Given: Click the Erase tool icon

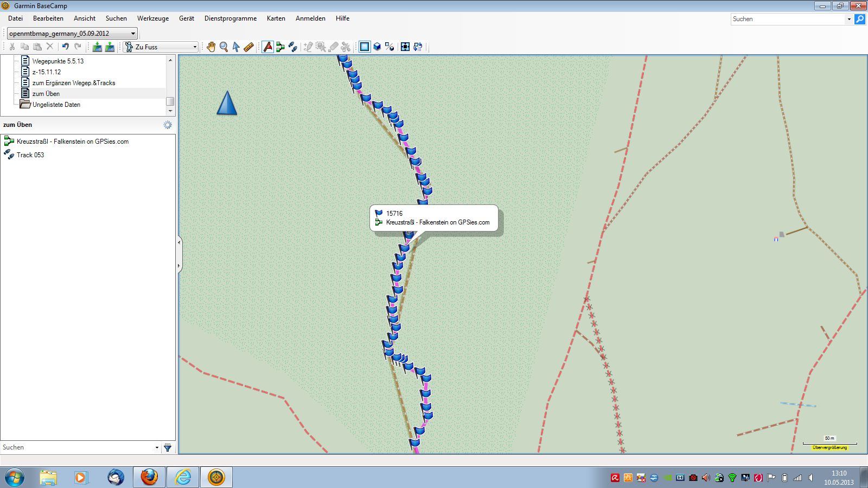Looking at the screenshot, I should click(x=333, y=47).
